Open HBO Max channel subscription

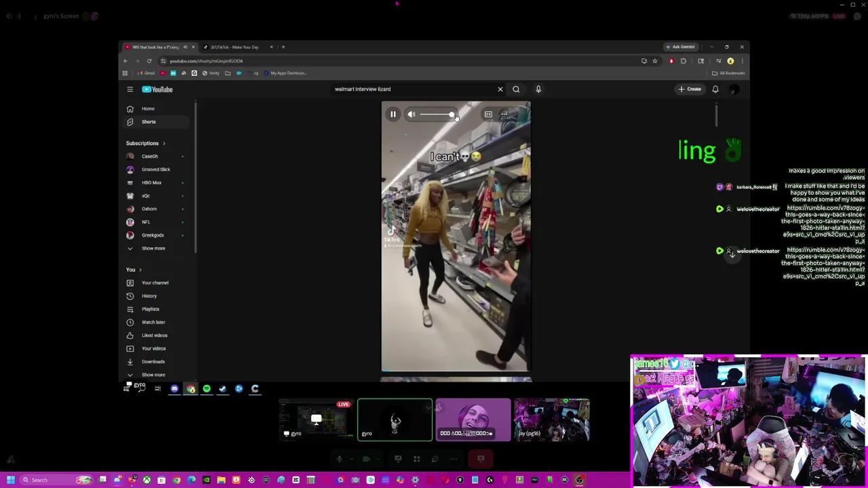(155, 182)
